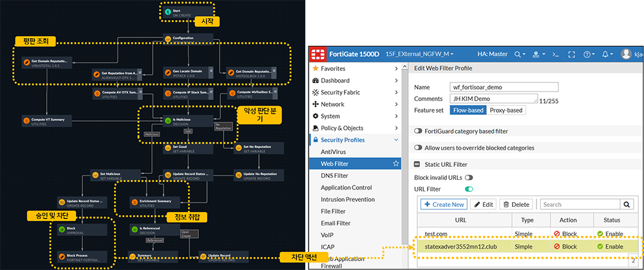Expand the Favorites menu chevron

click(x=396, y=69)
